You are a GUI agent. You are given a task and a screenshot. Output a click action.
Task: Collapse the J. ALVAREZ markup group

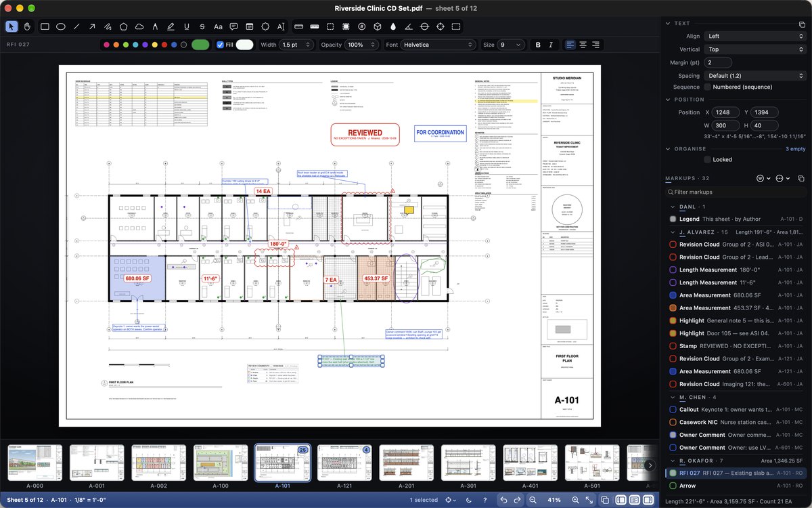coord(673,232)
